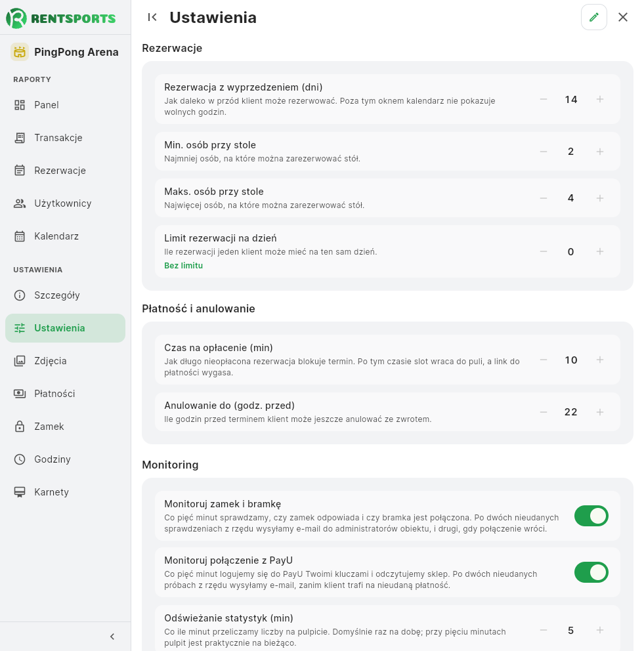644x651 pixels.
Task: Click the Anulowanie do value 22
Action: pos(571,412)
